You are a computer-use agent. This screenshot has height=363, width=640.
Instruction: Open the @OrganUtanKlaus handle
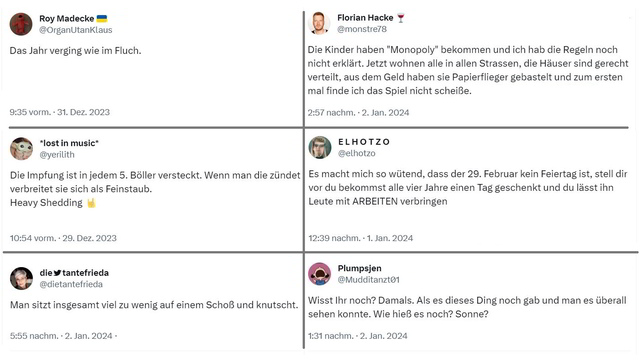pyautogui.click(x=76, y=30)
